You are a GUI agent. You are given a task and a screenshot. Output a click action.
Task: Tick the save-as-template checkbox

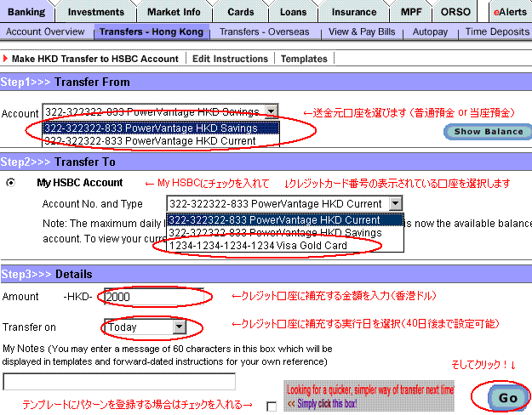[x=272, y=406]
